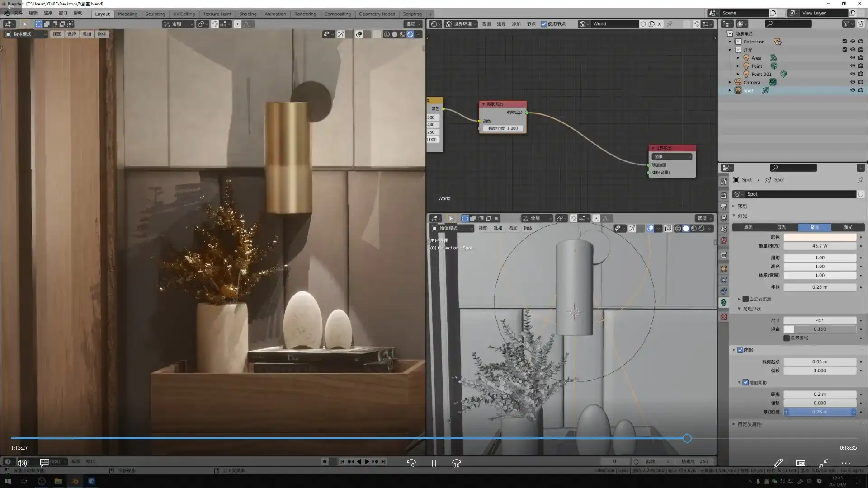868x488 pixels.
Task: Click the rewind 10 seconds icon
Action: click(411, 463)
